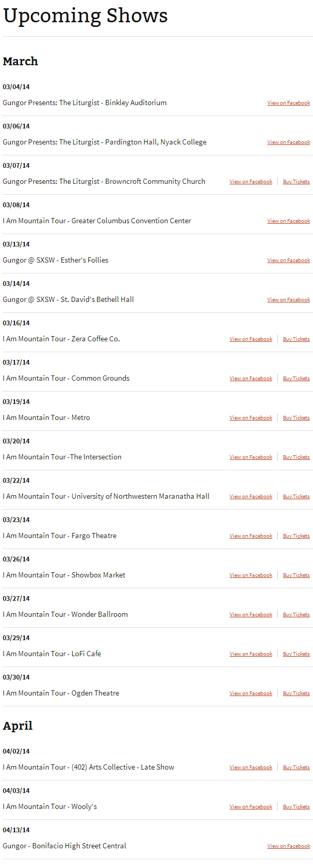View Maranatha Hall show on Facebook
The width and height of the screenshot is (313, 868).
point(251,497)
